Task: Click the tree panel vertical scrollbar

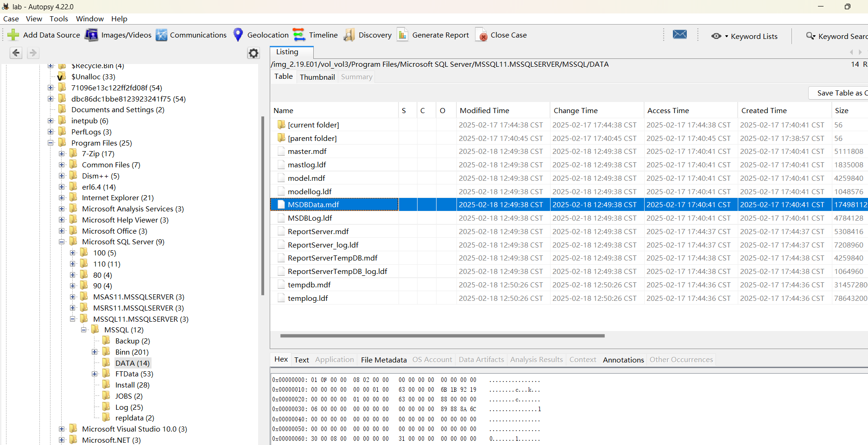Action: pos(263,206)
